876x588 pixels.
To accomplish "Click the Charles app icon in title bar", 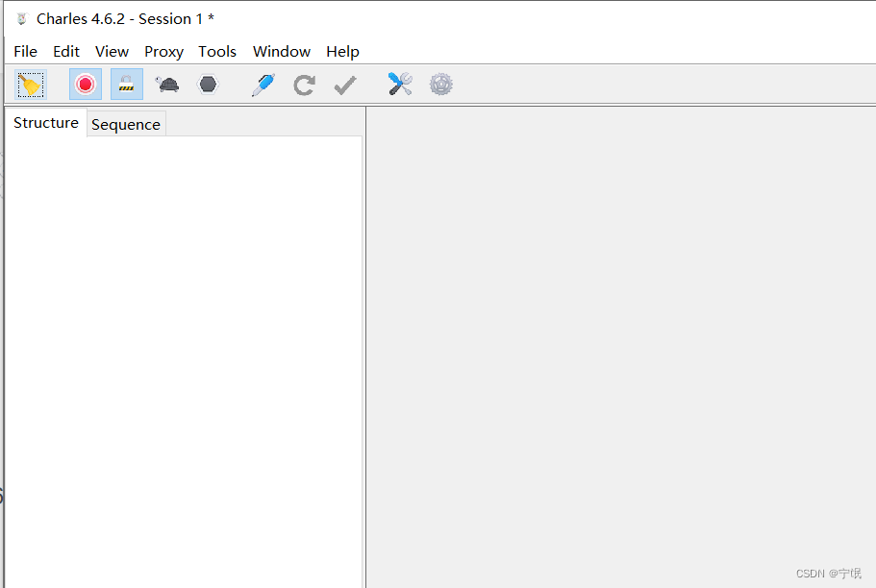I will (22, 19).
